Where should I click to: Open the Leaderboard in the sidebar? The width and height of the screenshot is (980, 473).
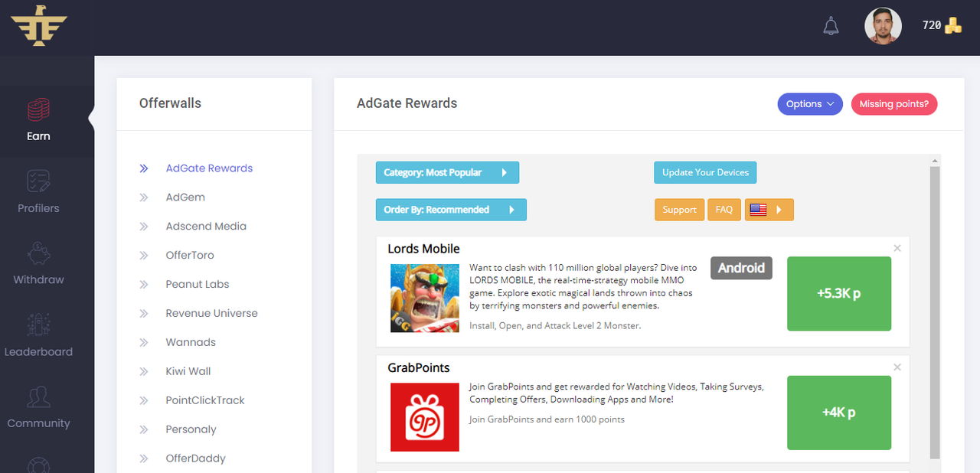38,336
